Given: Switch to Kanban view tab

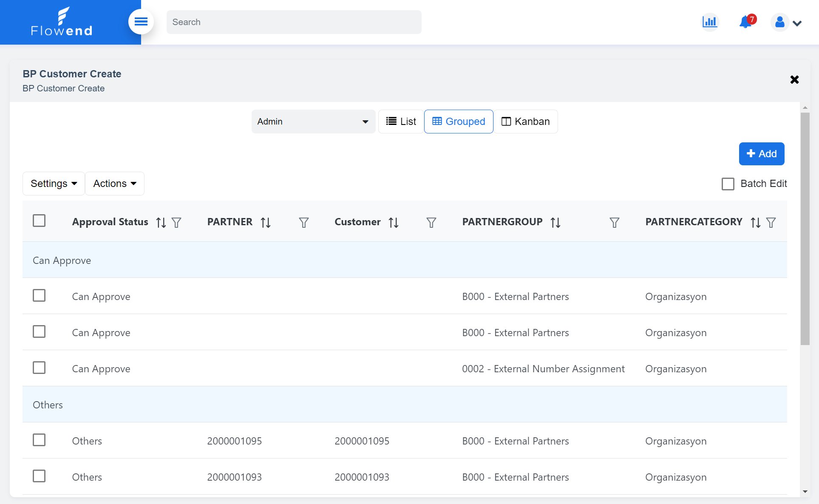Looking at the screenshot, I should (525, 121).
